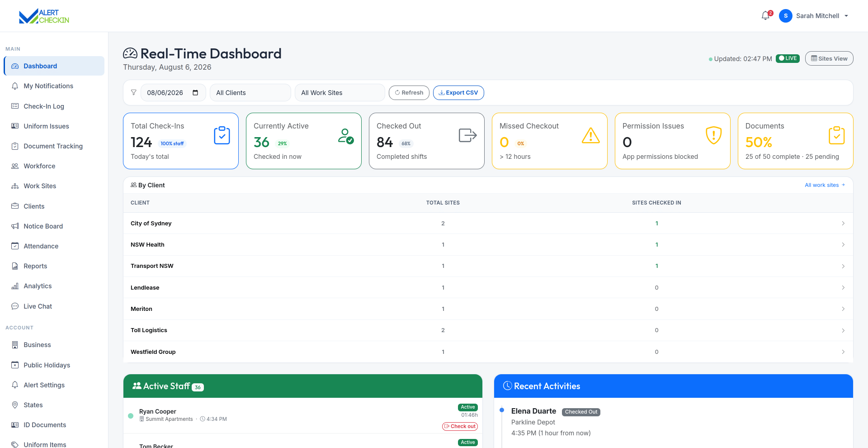Navigate to Document Tracking
Viewport: 868px width, 448px height.
54,146
